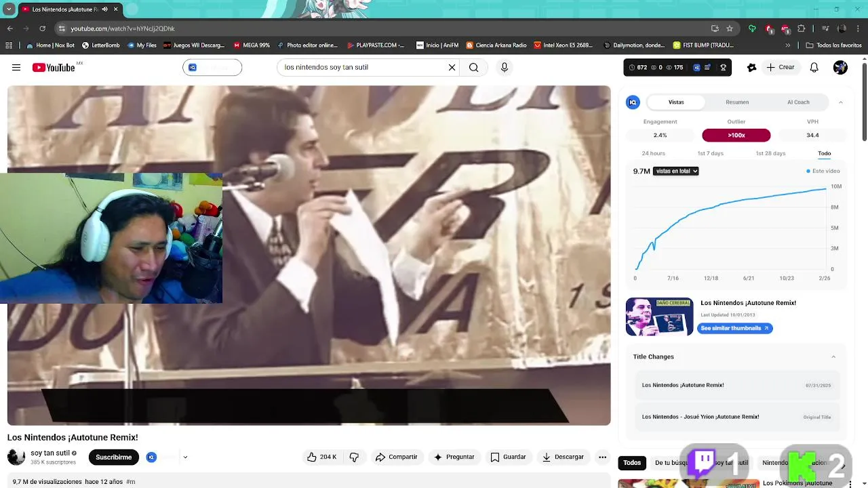Click the trophy icon in vidIQ bar

[x=724, y=68]
